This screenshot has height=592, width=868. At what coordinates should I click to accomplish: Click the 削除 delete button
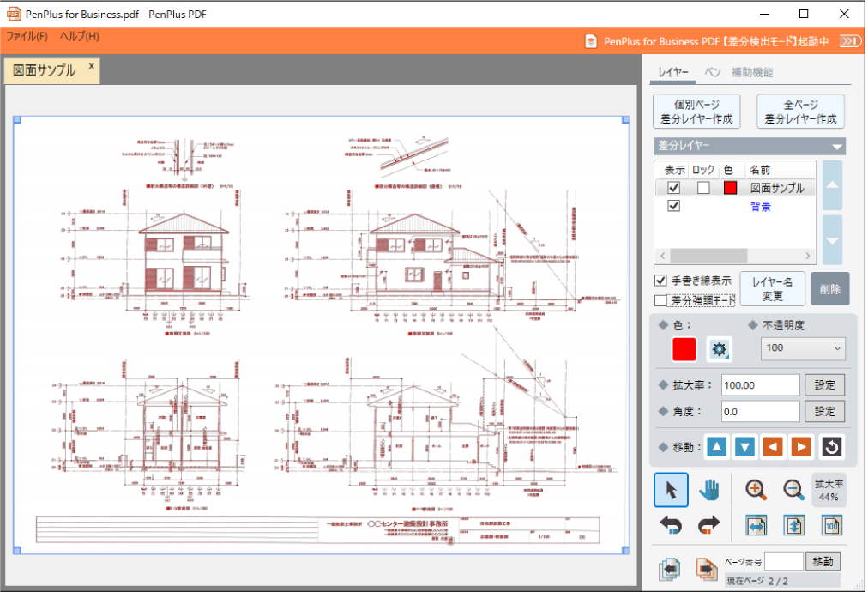point(829,288)
